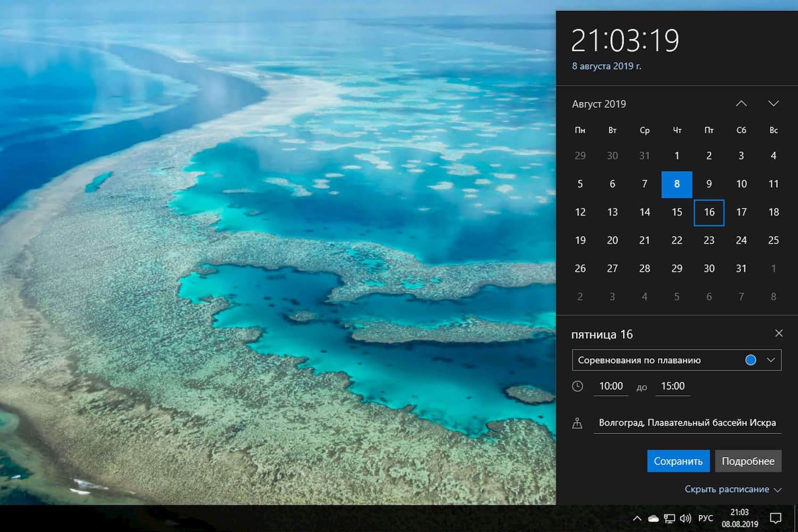Click the clock icon beside the event time
The height and width of the screenshot is (532, 798).
(578, 386)
